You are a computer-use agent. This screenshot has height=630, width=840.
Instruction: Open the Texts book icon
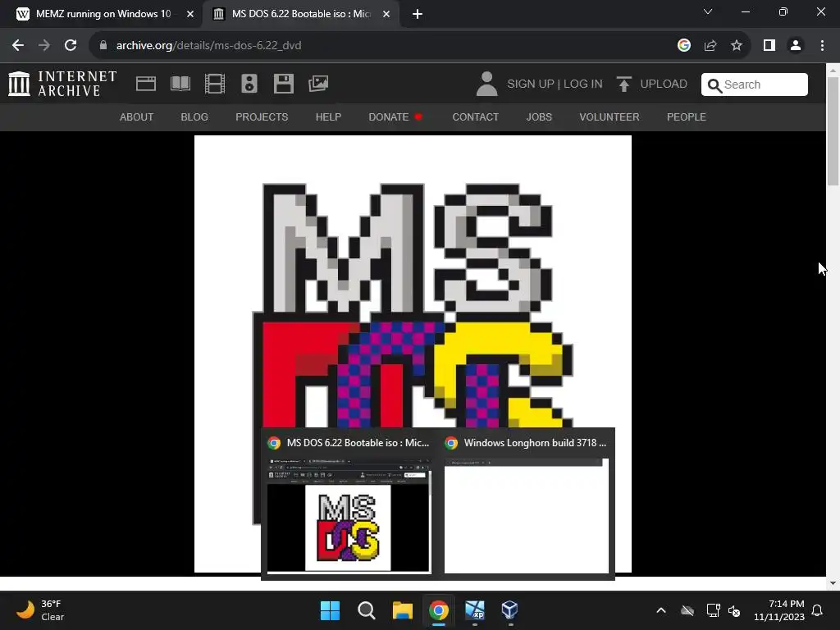pyautogui.click(x=180, y=84)
